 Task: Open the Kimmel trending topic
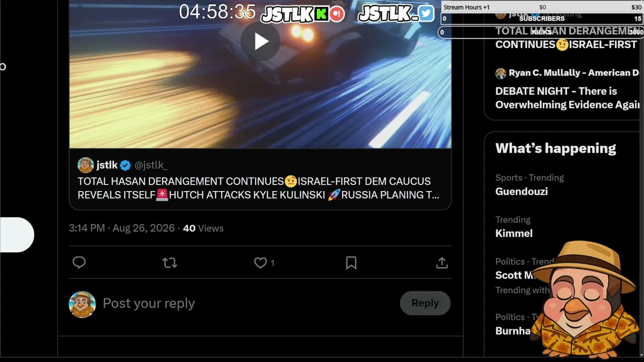coord(514,233)
